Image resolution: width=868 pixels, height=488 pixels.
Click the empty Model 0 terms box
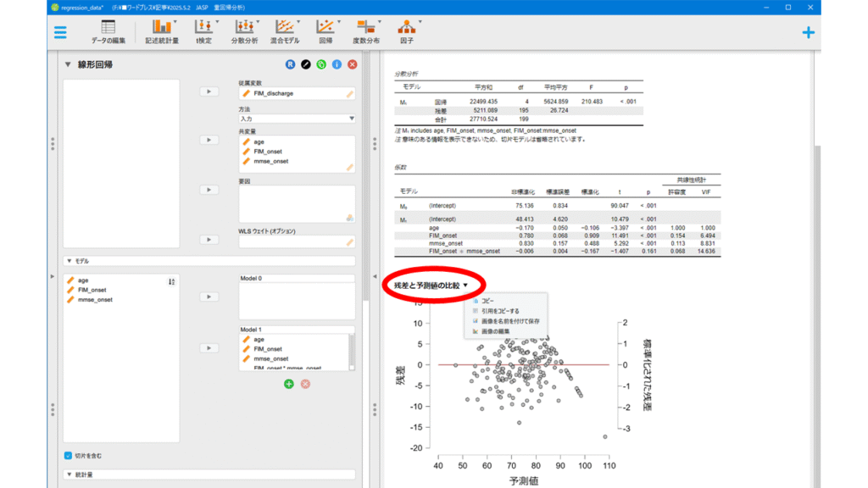pyautogui.click(x=297, y=301)
